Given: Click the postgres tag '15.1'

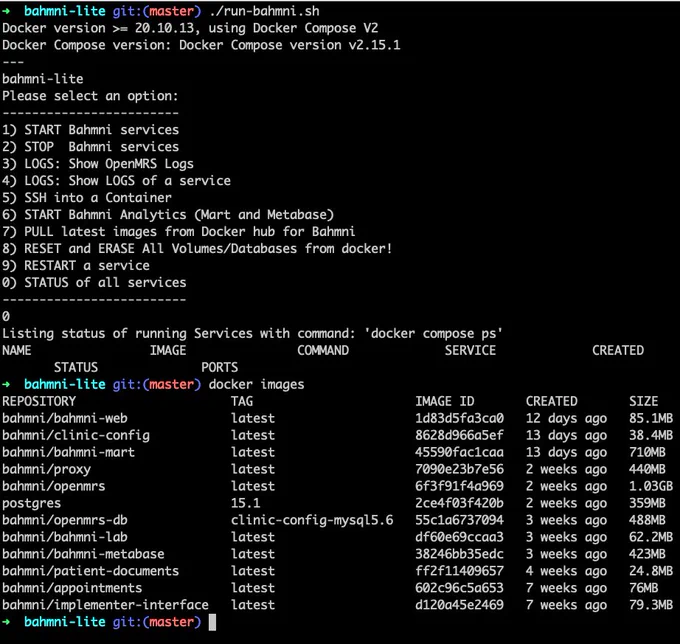Looking at the screenshot, I should click(x=245, y=503).
